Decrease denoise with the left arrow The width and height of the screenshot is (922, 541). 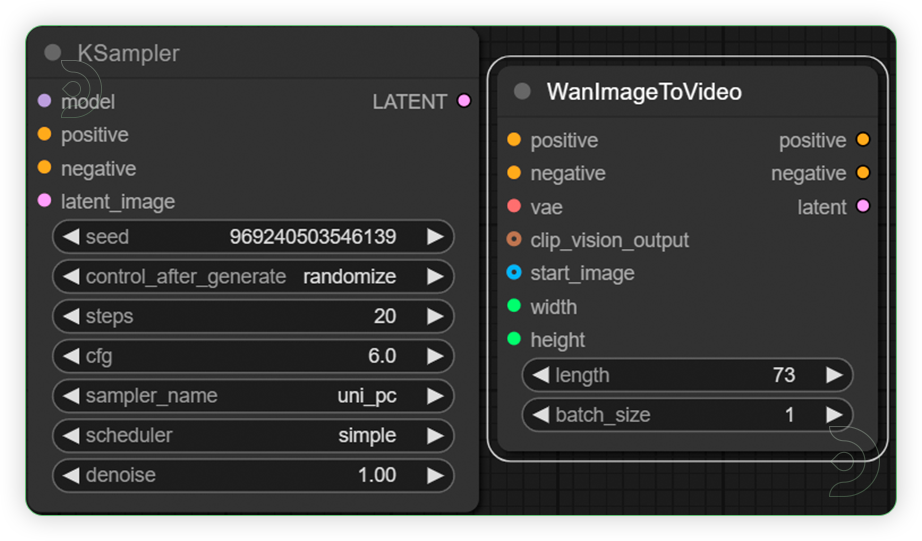click(71, 475)
